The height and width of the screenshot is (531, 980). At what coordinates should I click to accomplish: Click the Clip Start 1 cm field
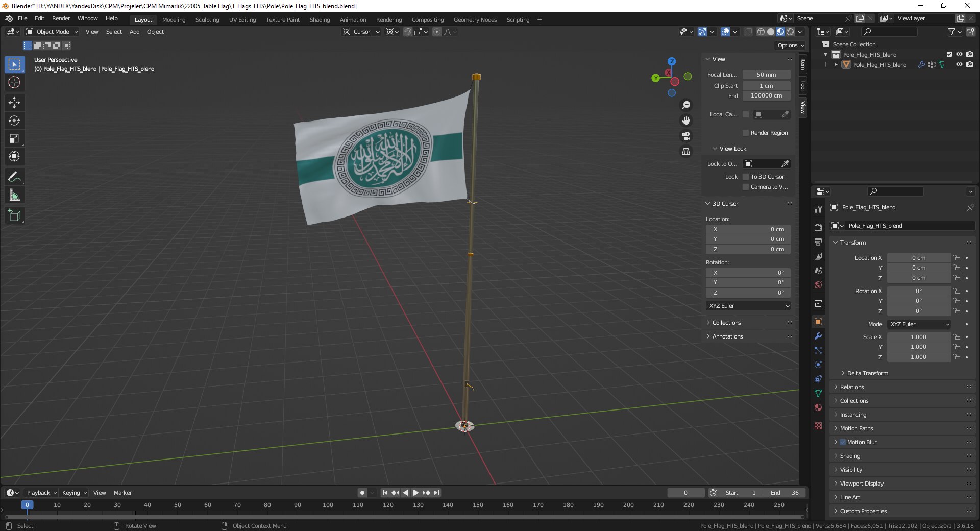tap(766, 86)
